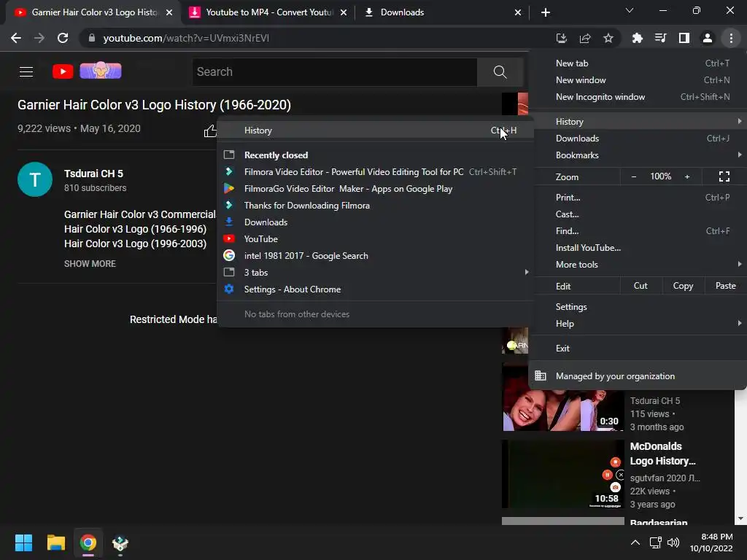
Task: Like the video with the thumbs-up icon
Action: 210,131
